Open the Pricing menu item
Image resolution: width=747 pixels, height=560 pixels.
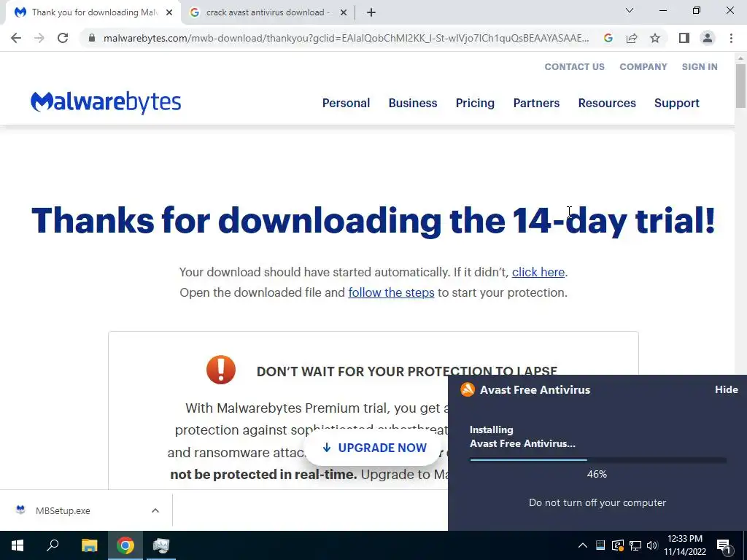[x=475, y=103]
